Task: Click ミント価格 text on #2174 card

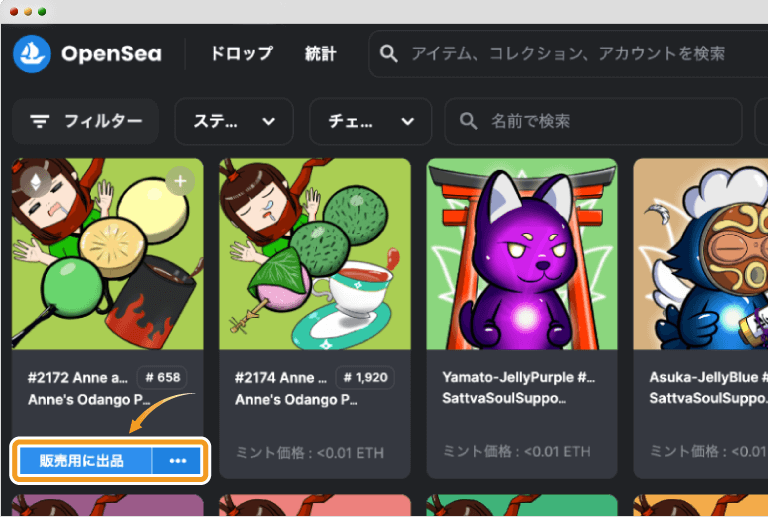Action: point(310,453)
